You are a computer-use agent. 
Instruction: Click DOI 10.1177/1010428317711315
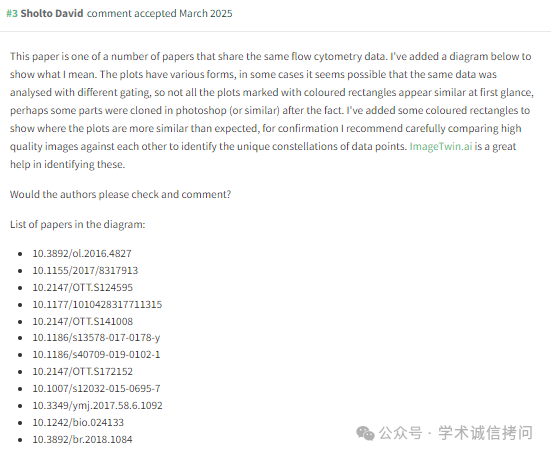tap(97, 304)
